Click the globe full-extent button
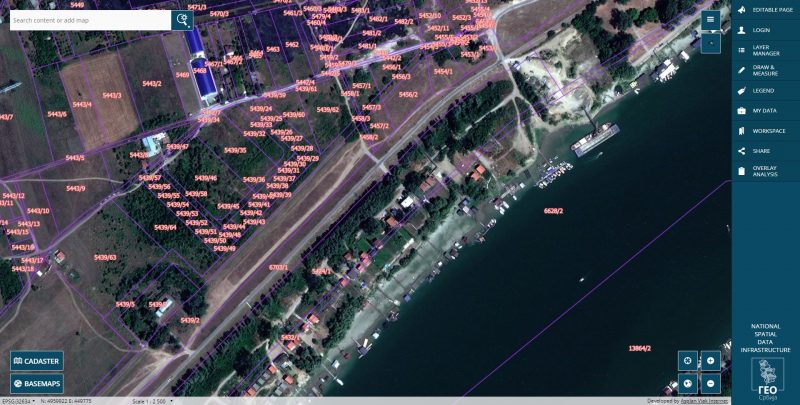800x405 pixels. click(688, 383)
